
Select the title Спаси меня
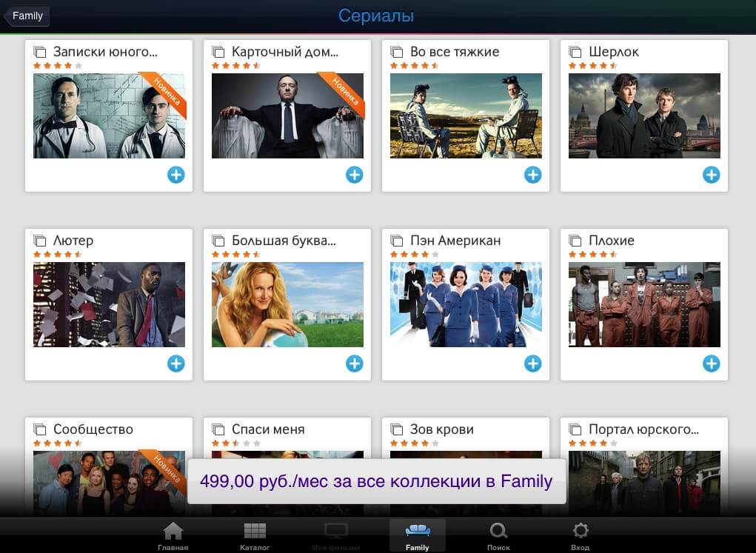(x=268, y=429)
